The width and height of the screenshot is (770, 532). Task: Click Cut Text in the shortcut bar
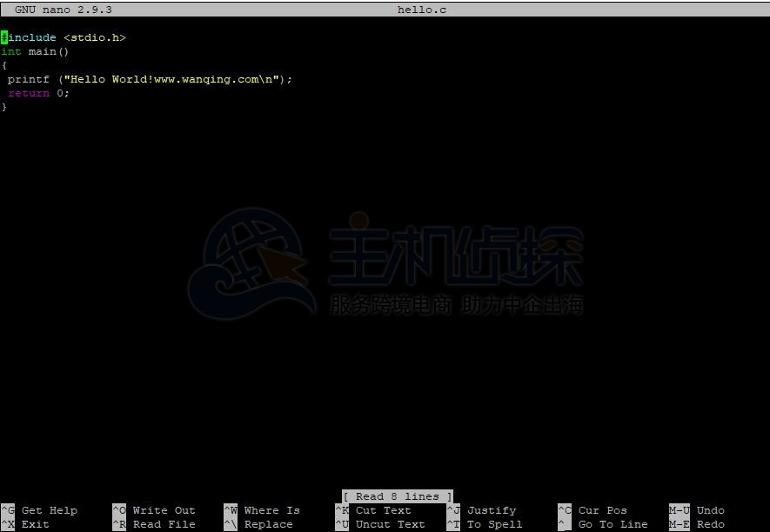coord(383,510)
